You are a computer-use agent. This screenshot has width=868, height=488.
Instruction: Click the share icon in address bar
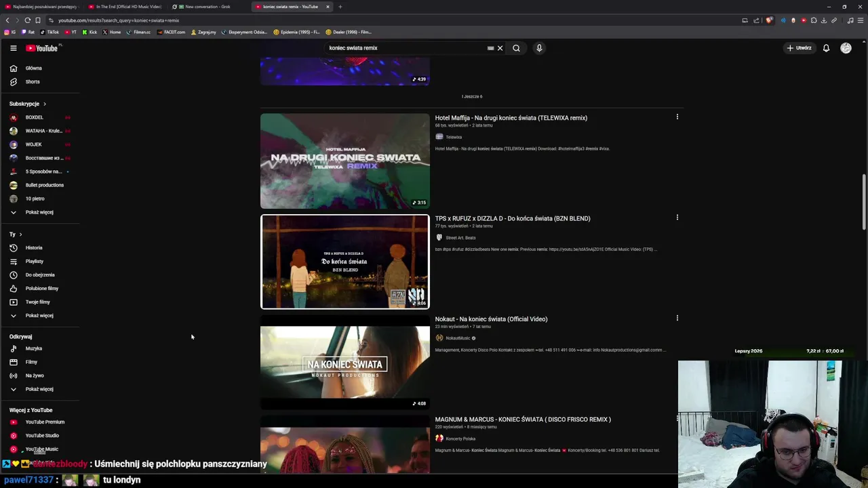pyautogui.click(x=756, y=20)
